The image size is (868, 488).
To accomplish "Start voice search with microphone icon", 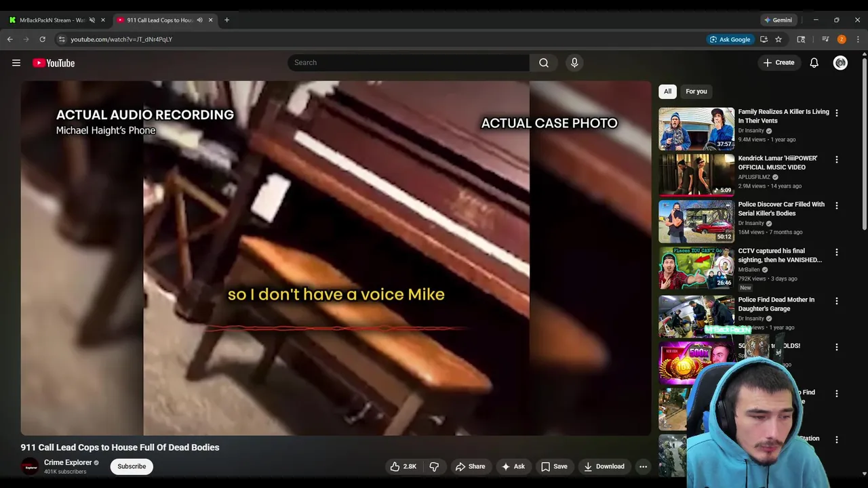I will point(574,62).
